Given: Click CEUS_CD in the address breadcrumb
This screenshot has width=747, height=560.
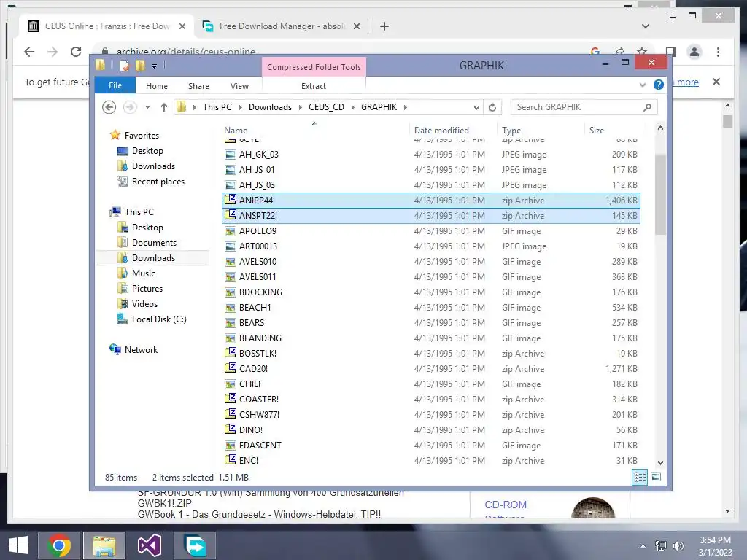Looking at the screenshot, I should (x=326, y=107).
